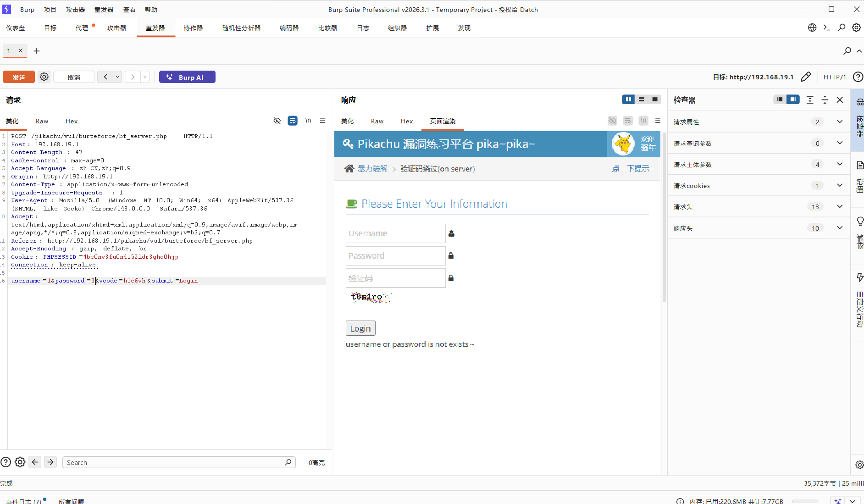Open the 帮助 menu
The image size is (864, 504).
[151, 10]
